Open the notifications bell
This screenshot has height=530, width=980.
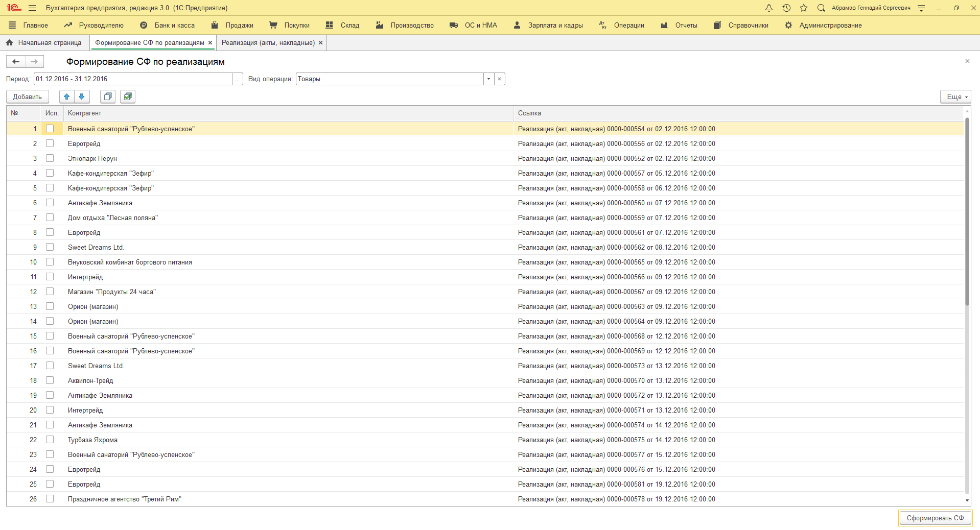768,8
